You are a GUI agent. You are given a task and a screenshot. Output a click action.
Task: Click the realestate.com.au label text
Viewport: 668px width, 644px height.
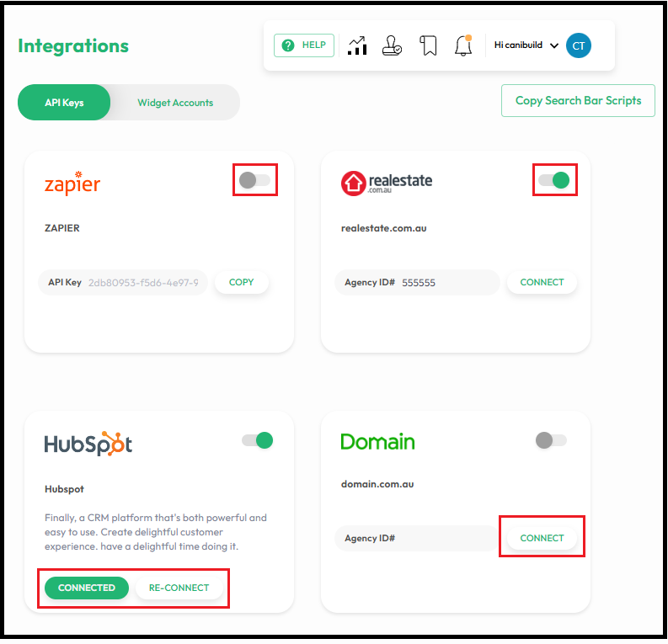click(384, 228)
